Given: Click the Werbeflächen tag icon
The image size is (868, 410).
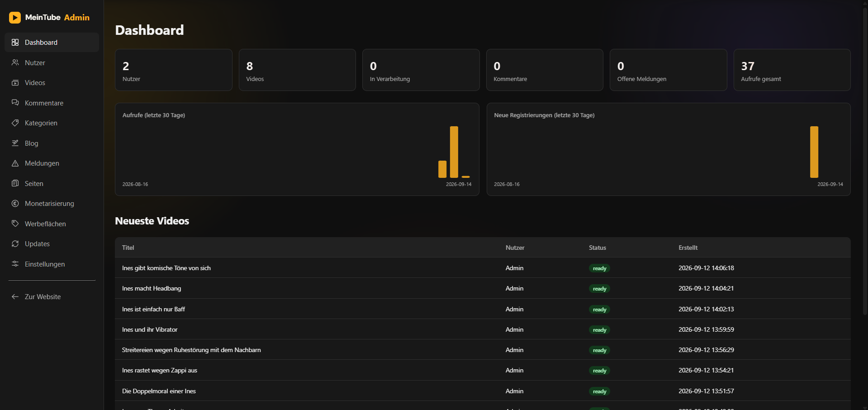Looking at the screenshot, I should 15,224.
